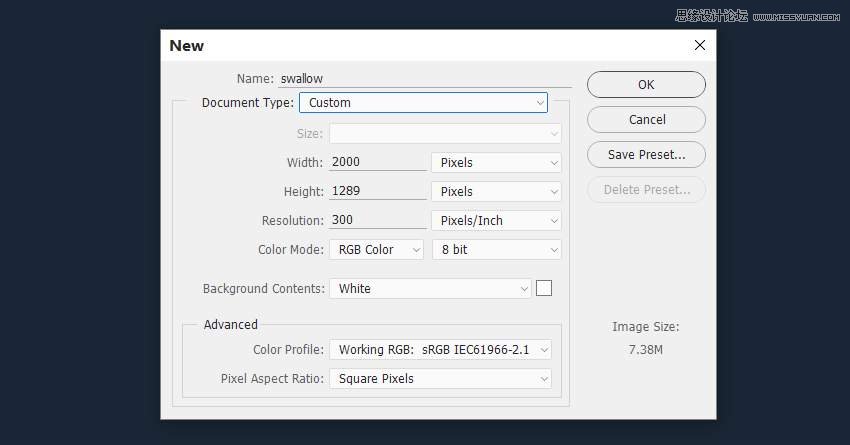This screenshot has height=445, width=850.
Task: Open the Background Contents dropdown
Action: pyautogui.click(x=430, y=288)
